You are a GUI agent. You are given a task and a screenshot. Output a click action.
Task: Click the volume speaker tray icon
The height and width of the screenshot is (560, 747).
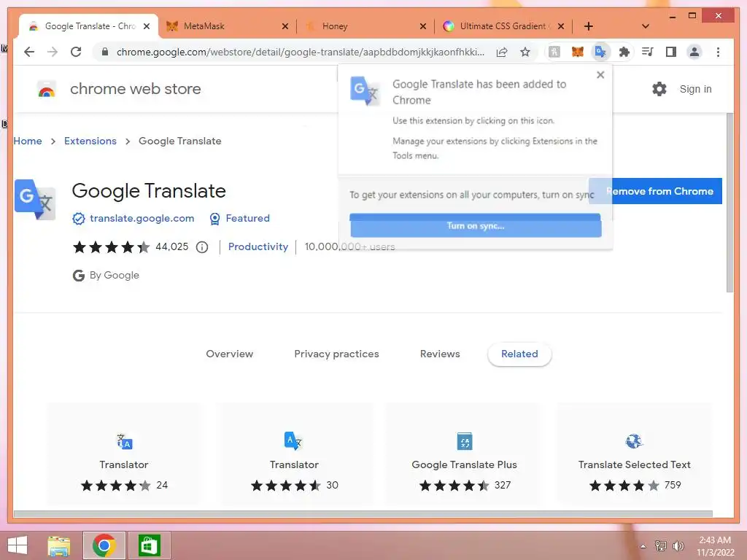(x=678, y=545)
